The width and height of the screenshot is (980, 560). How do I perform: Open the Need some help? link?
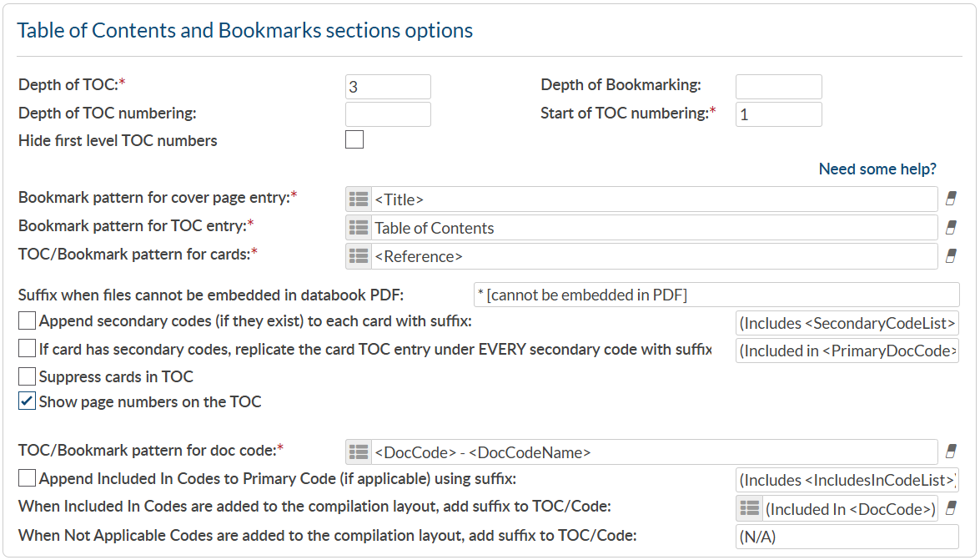877,169
